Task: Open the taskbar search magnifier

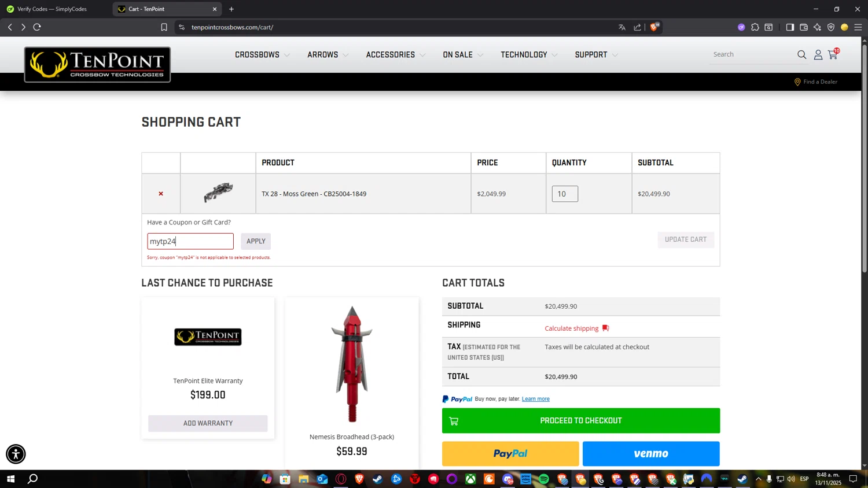Action: (x=33, y=479)
